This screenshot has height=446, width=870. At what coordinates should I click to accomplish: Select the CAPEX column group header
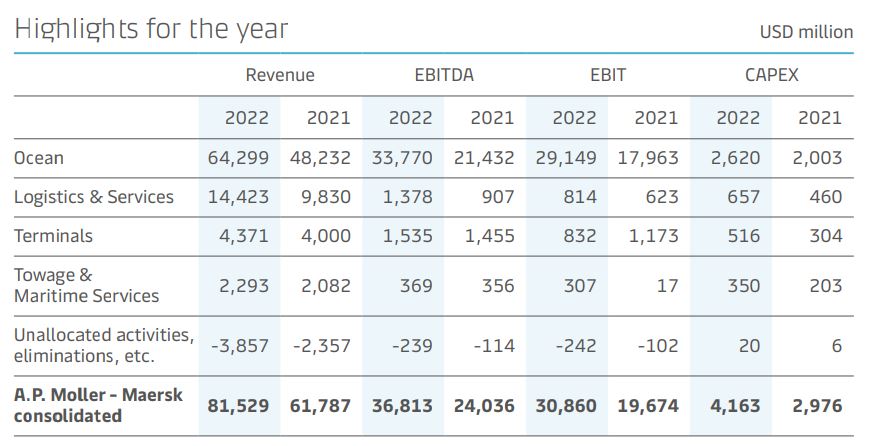click(x=772, y=75)
